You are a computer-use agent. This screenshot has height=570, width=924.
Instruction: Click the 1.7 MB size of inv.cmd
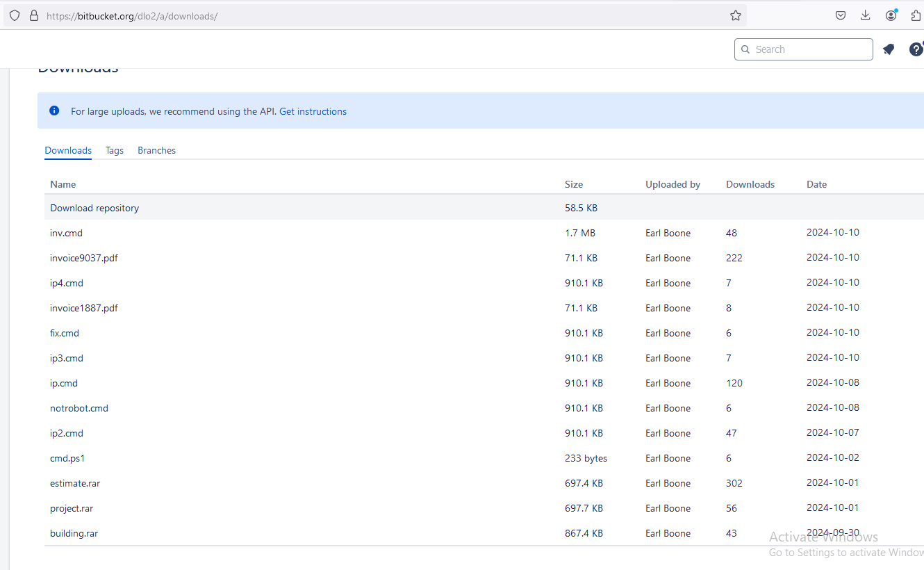pos(580,233)
